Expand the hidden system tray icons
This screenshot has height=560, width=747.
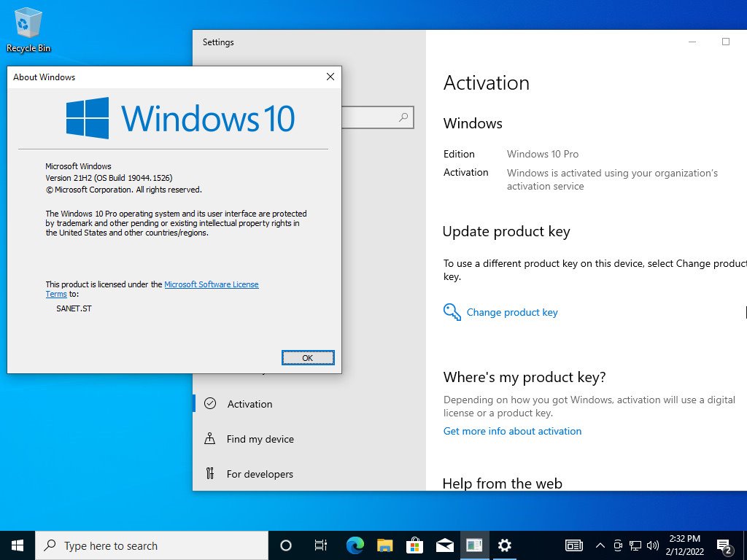(x=600, y=545)
